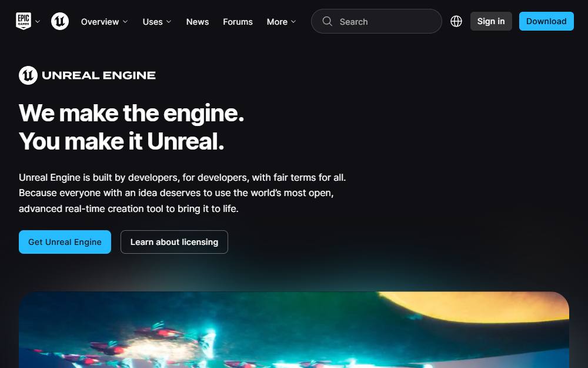588x368 pixels.
Task: Click the Unreal Engine logo in navbar
Action: tap(60, 21)
